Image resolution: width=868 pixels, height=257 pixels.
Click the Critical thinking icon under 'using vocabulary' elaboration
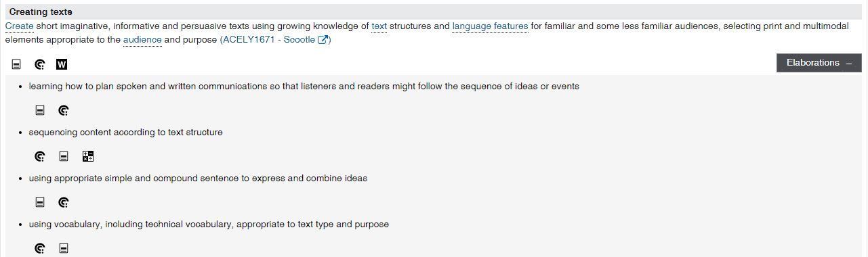tap(40, 248)
